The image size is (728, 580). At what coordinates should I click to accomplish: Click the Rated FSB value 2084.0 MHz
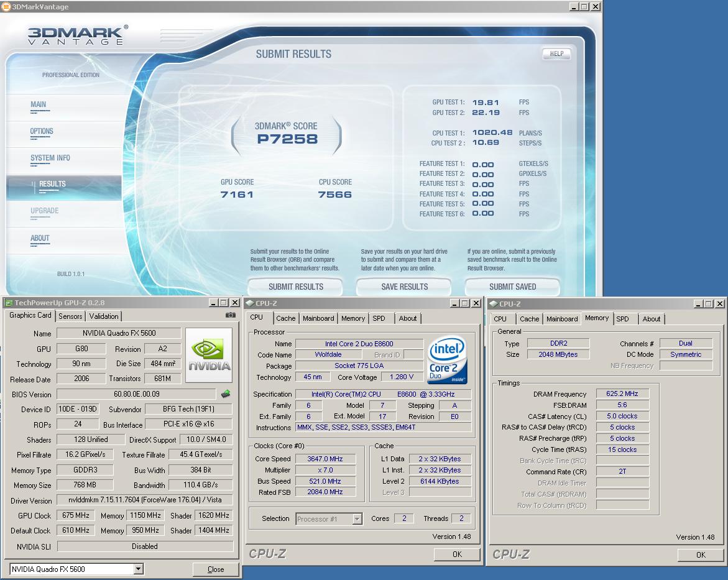point(325,492)
